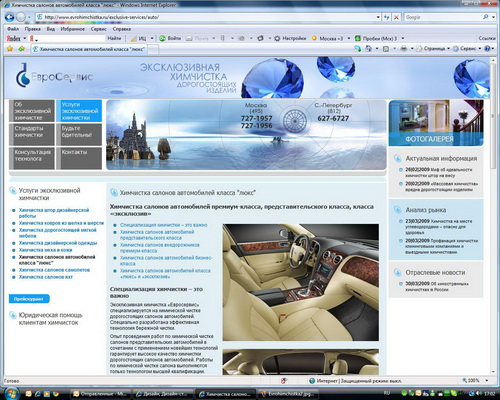Viewport: 500px width, 400px height.
Task: Click the mail icon on Yandex bar
Action: 189,38
